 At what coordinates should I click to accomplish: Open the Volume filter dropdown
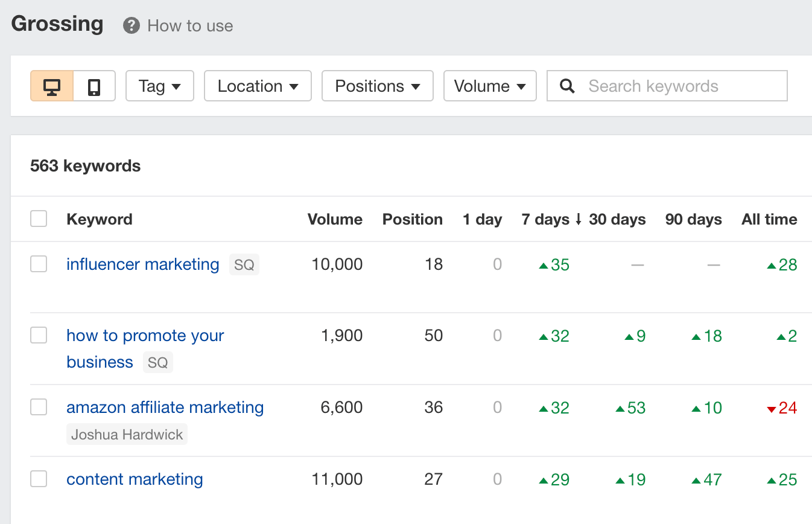tap(490, 86)
